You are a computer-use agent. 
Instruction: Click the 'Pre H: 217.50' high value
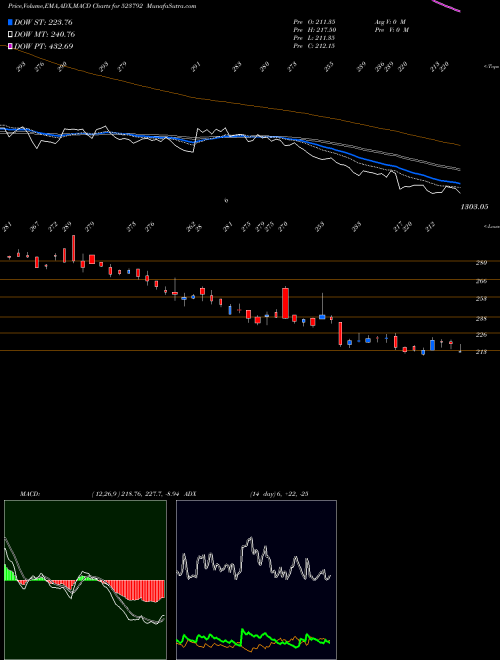314,30
